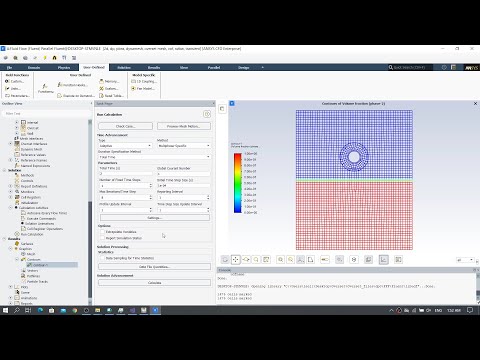Viewport: 480px width, 360px height.
Task: Open Fan Model in Model Specific group
Action: pyautogui.click(x=143, y=89)
